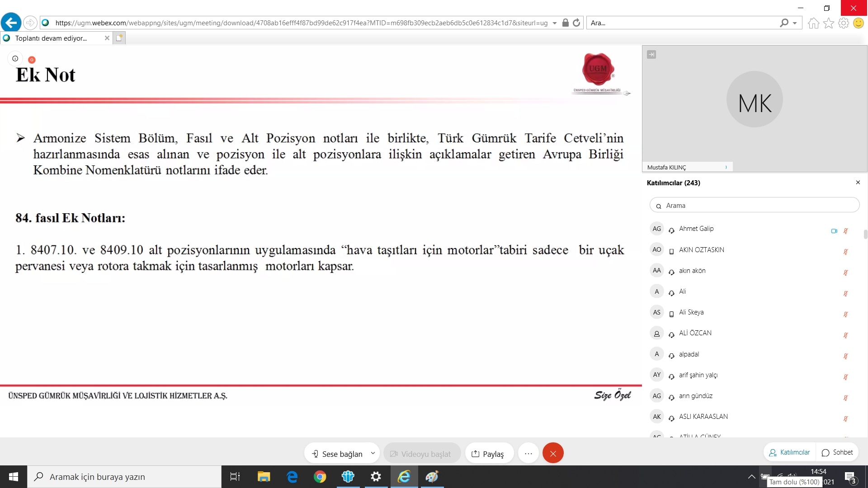Close the Katılımcılar panel
The height and width of the screenshot is (488, 868).
858,183
